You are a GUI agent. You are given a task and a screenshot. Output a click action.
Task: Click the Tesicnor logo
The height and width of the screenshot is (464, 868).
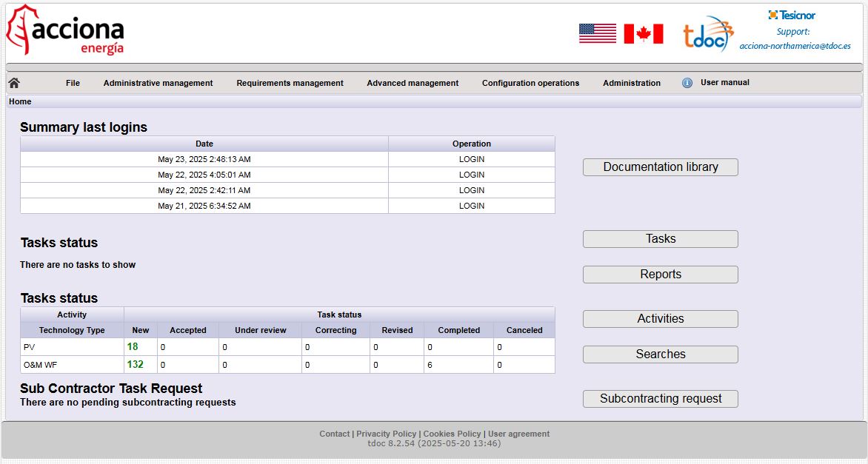792,15
